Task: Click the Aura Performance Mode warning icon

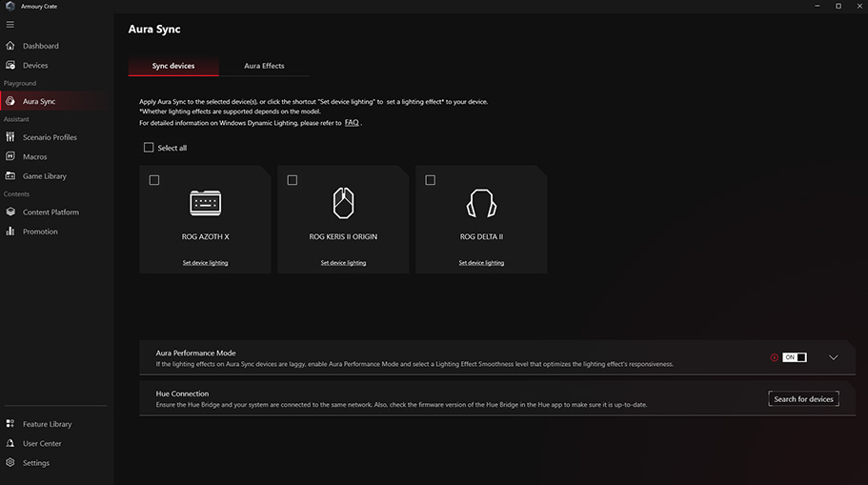Action: click(x=775, y=357)
